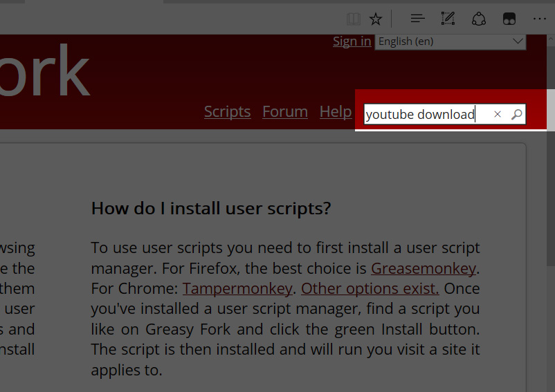Open the Tampermonkey extension icon
This screenshot has height=392, width=555.
509,19
